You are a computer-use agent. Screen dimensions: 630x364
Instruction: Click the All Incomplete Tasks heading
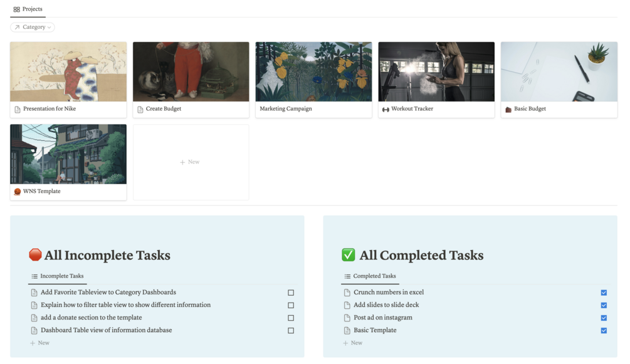coord(107,255)
